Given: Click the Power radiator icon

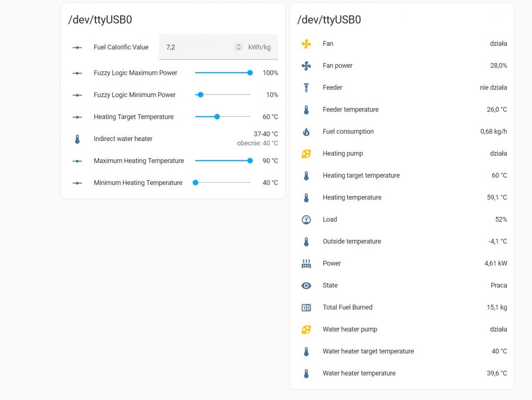Looking at the screenshot, I should (306, 263).
